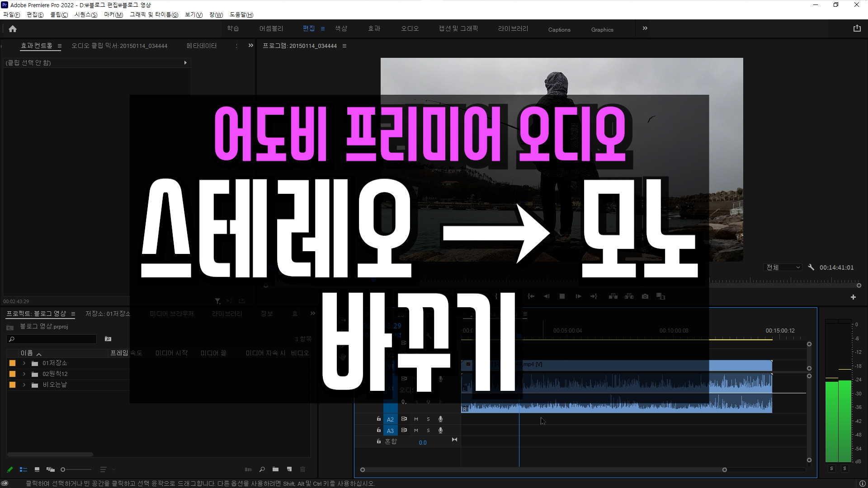This screenshot has height=488, width=868.
Task: Click the Home icon in the workspace bar
Action: click(13, 29)
